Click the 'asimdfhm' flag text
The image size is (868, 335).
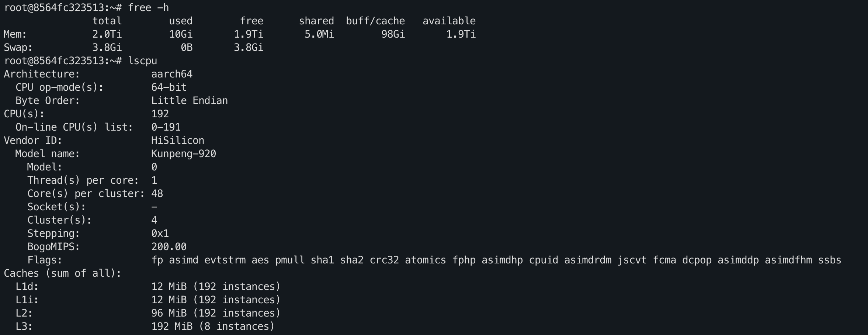click(x=788, y=260)
